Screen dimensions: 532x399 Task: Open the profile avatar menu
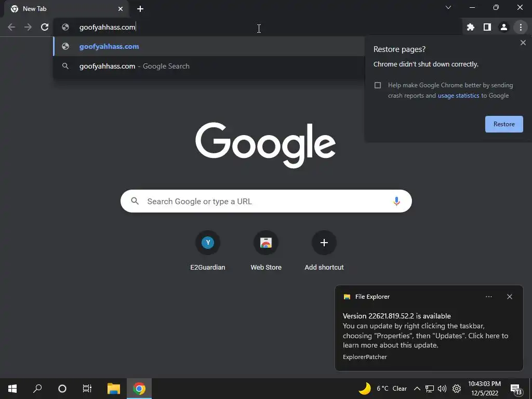(x=504, y=27)
